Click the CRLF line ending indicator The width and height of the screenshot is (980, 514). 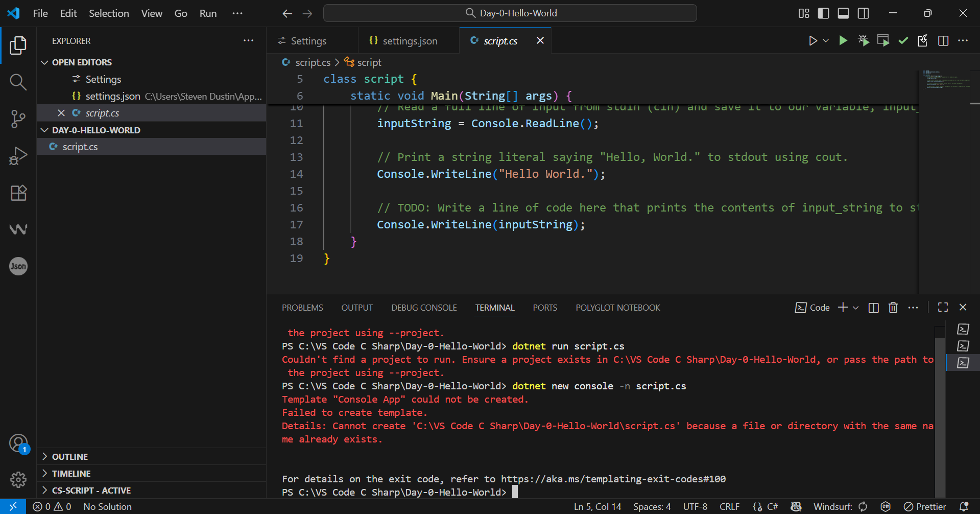click(729, 506)
